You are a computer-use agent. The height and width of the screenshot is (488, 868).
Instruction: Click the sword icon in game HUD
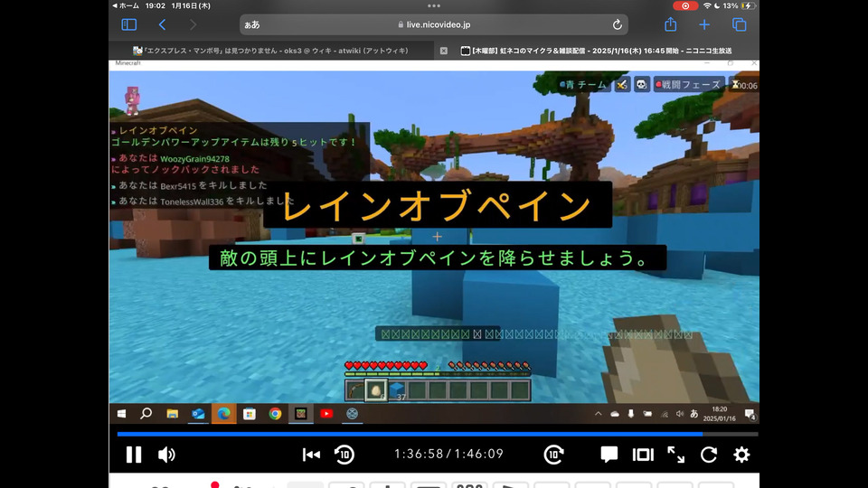[x=622, y=85]
